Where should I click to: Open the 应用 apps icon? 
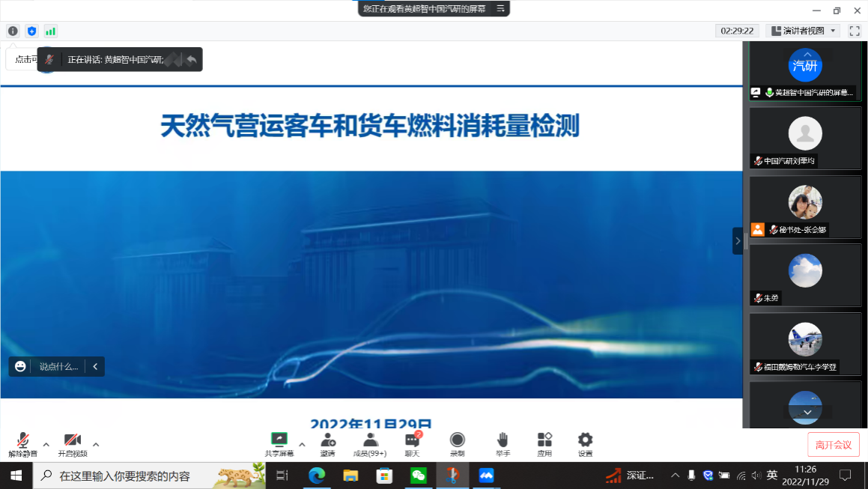tap(544, 443)
